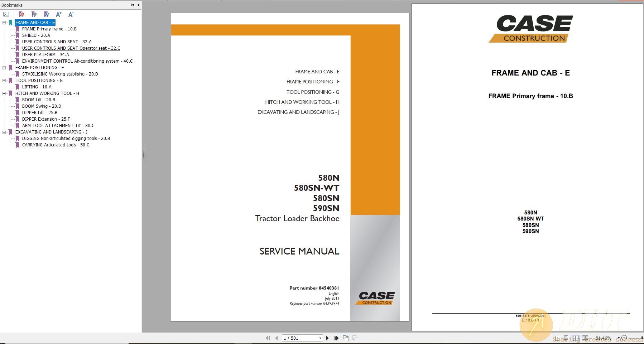The height and width of the screenshot is (344, 644).
Task: Enable two-page continuous layout
Action: tap(585, 338)
